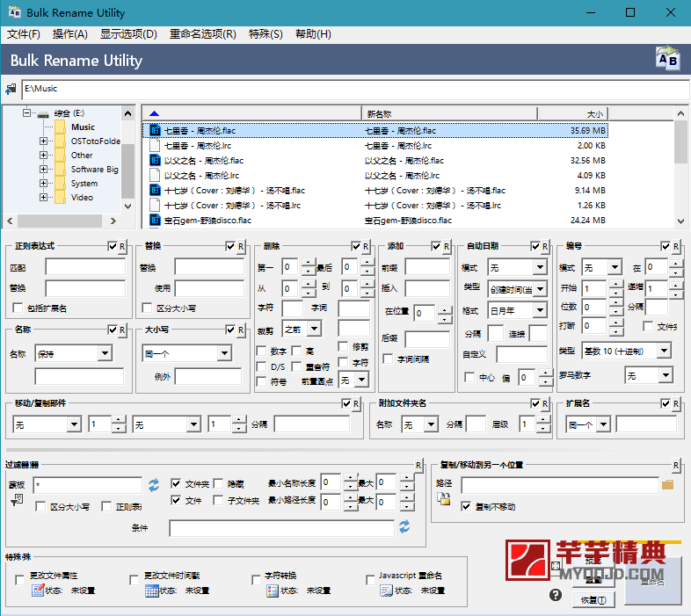Click the blue sort arrow in the name column header
The height and width of the screenshot is (616, 691).
[x=154, y=113]
